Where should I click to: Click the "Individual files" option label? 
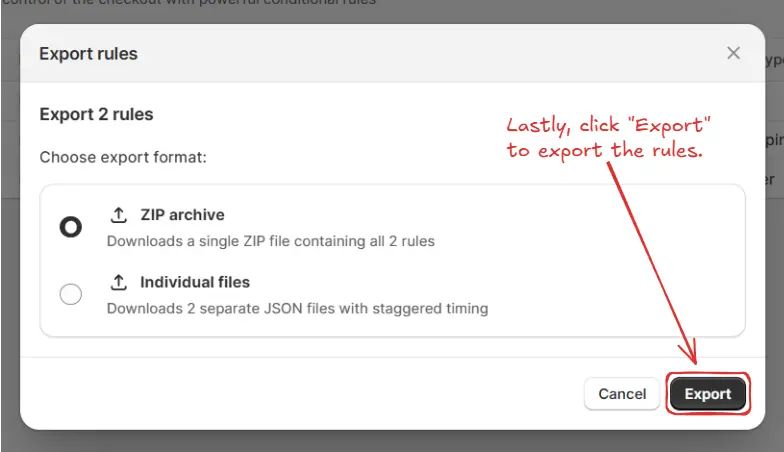195,282
